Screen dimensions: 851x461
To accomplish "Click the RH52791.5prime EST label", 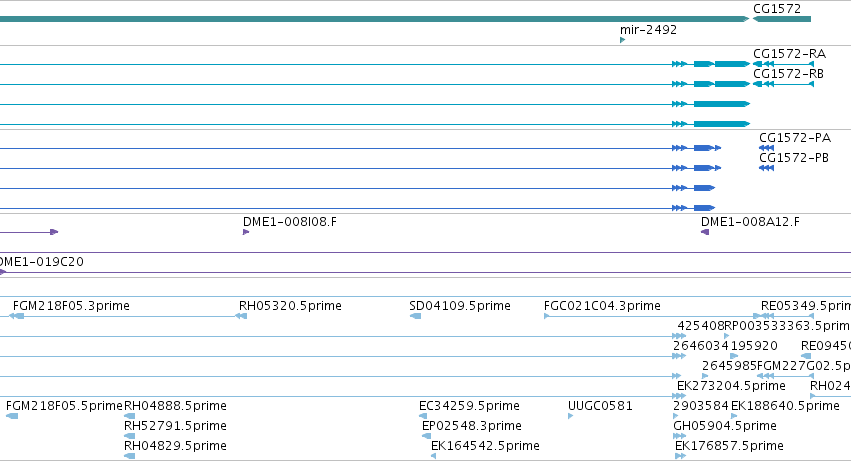I will (x=175, y=426).
